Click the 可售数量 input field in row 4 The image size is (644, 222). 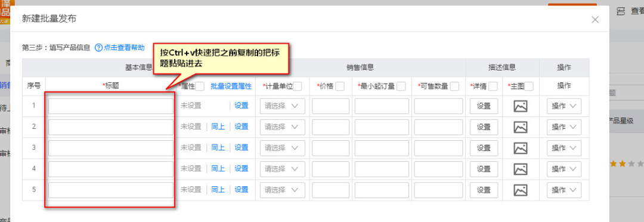[x=438, y=169]
